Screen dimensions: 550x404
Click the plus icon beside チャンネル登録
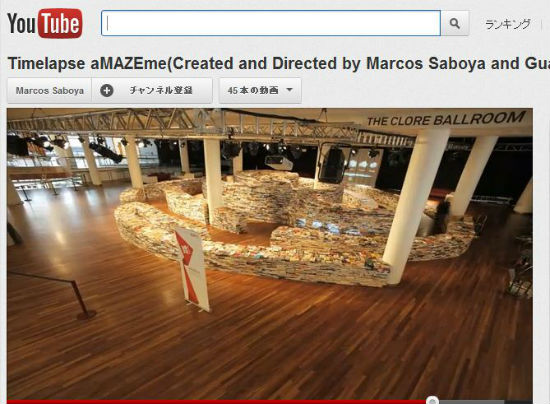click(107, 90)
